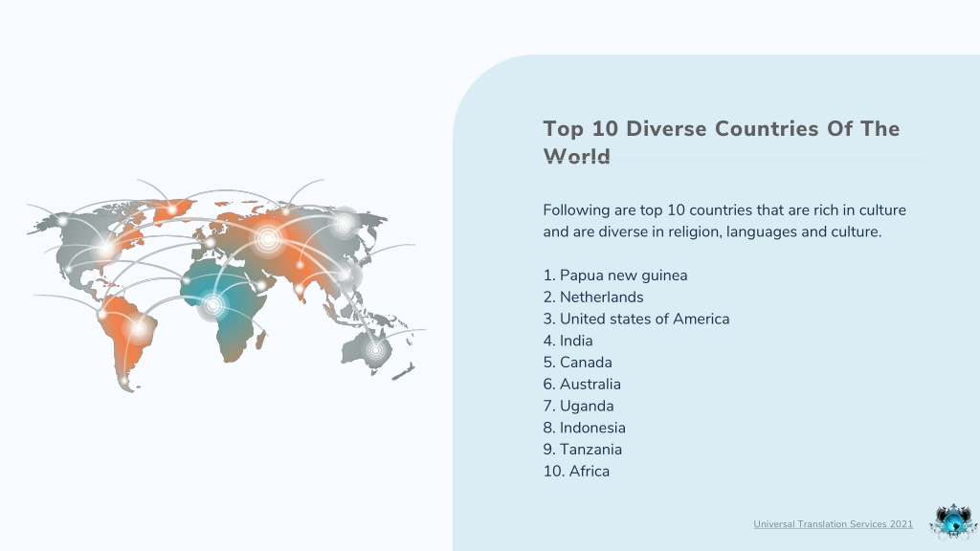The height and width of the screenshot is (551, 980).
Task: Click the text '9. Tanzania'
Action: [x=583, y=450]
